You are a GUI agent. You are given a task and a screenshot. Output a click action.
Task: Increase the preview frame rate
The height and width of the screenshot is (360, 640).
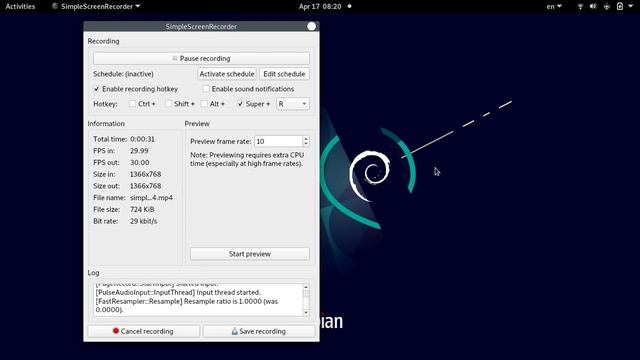coord(306,138)
